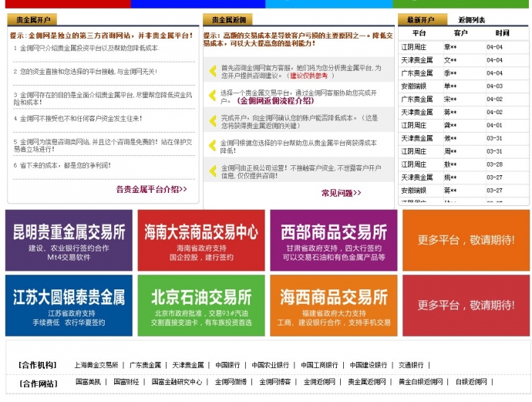Viewport: 532px width, 402px height.
Task: Click yellow arrow beside 金佣网根据您选择的平台
Action: click(x=213, y=146)
